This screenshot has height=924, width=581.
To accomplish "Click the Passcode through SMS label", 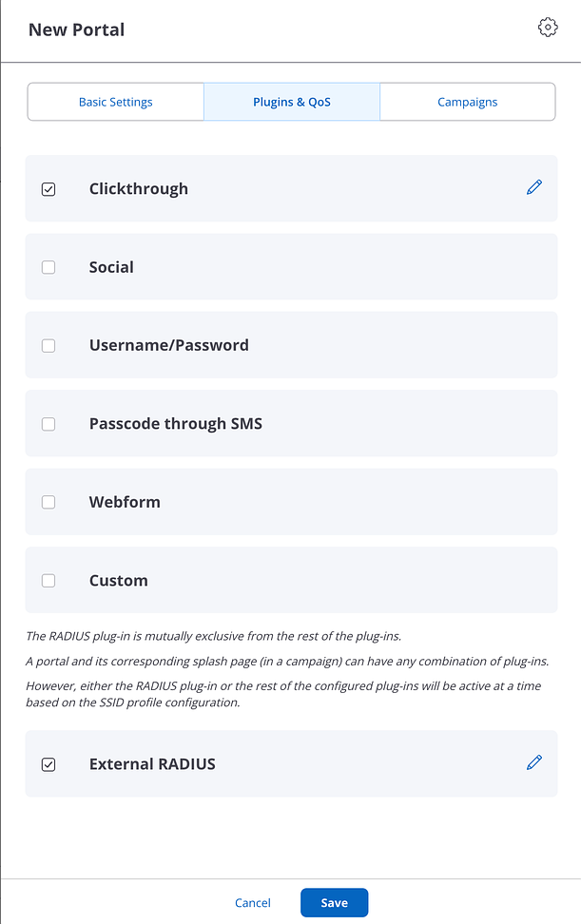I will pyautogui.click(x=176, y=424).
